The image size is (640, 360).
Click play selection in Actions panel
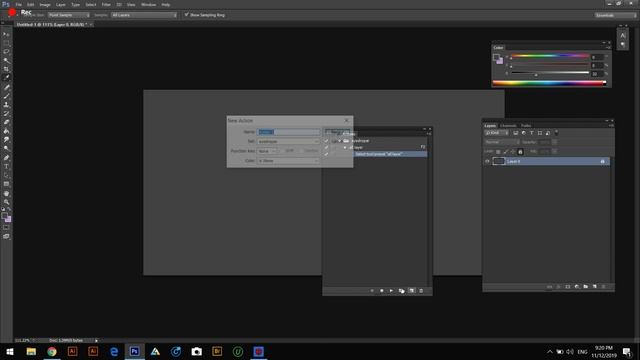(x=391, y=291)
